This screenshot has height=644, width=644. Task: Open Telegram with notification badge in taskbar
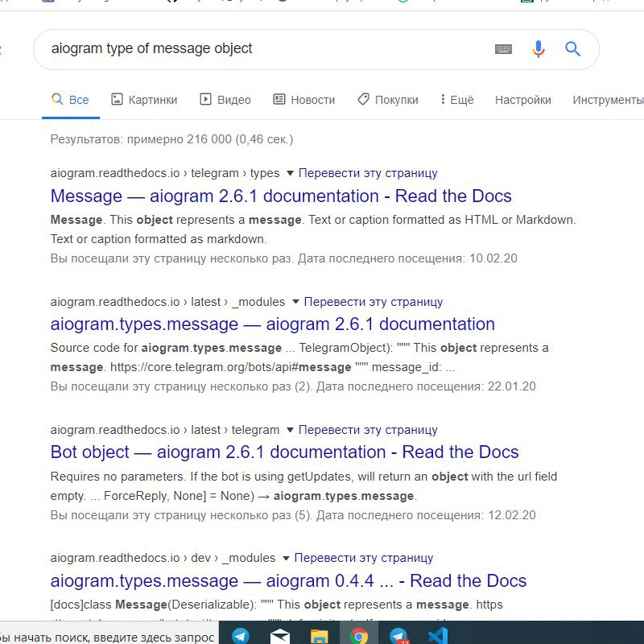(x=398, y=636)
